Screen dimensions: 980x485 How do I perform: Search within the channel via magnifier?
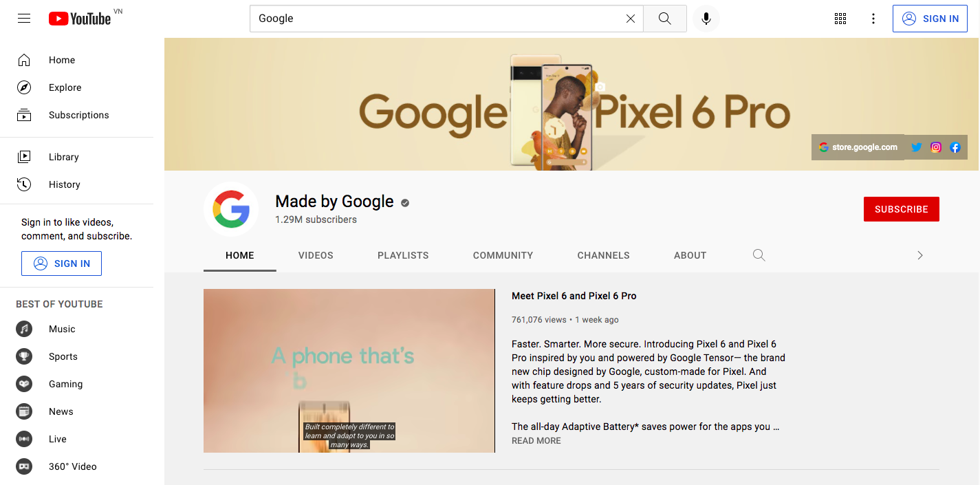(759, 255)
